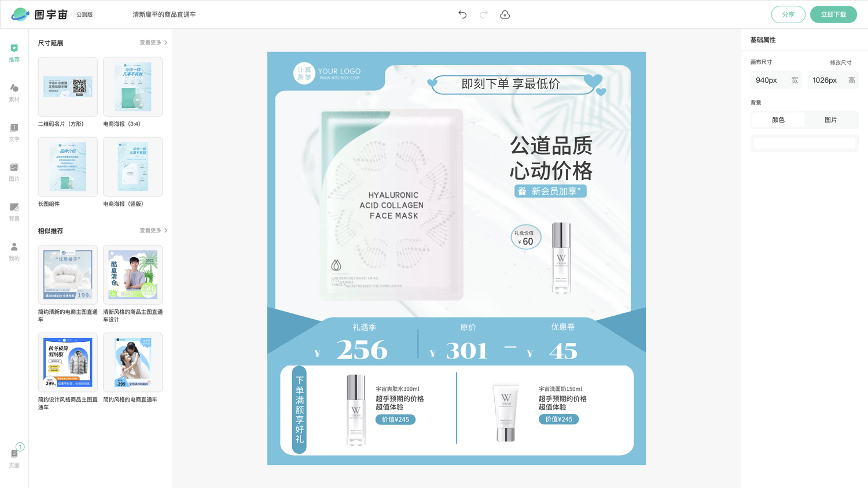Screen dimensions: 868x488
Task: Select the 二维码名片（方形） thumbnail
Action: pos(68,87)
